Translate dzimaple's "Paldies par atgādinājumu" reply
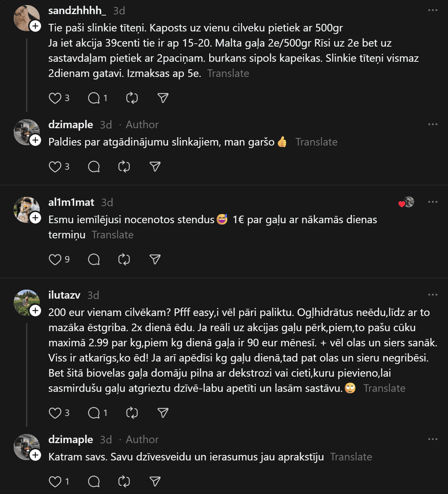Screen dimensions: 448x494 (316, 142)
